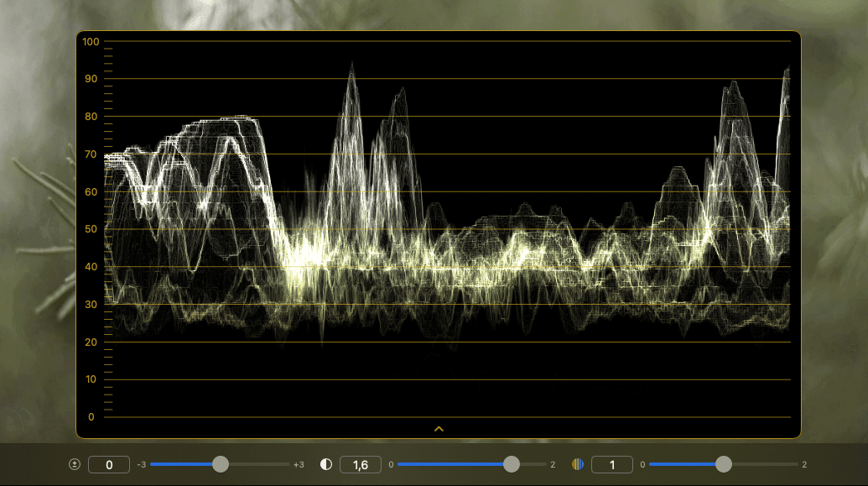The width and height of the screenshot is (868, 486).
Task: Click the -3 minimum label of exposure slider
Action: pos(142,464)
